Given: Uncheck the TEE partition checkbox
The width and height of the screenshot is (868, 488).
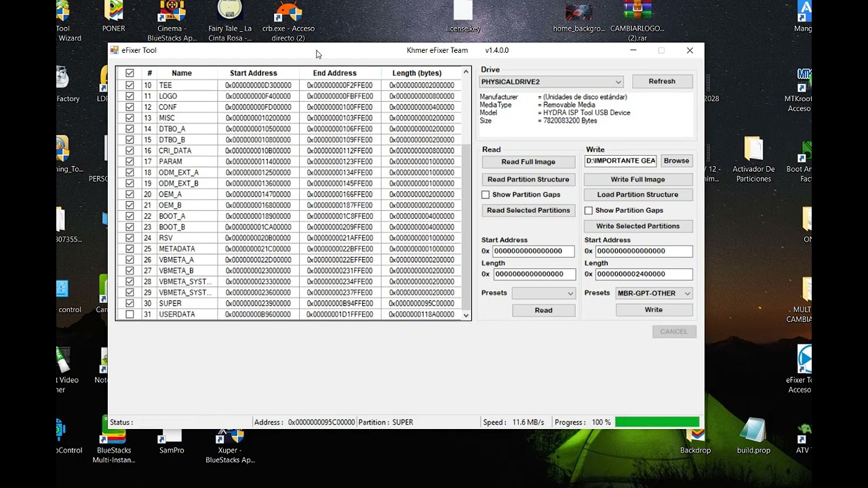Looking at the screenshot, I should tap(130, 85).
